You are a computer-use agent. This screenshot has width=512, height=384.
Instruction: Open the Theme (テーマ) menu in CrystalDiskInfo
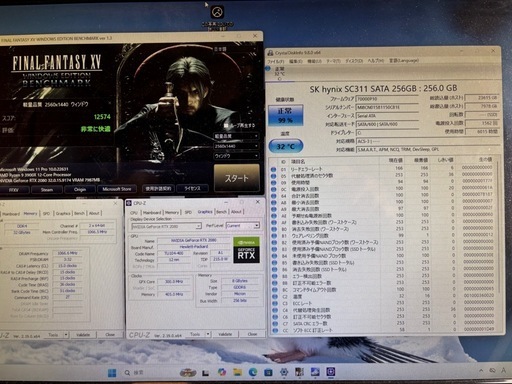coord(333,61)
